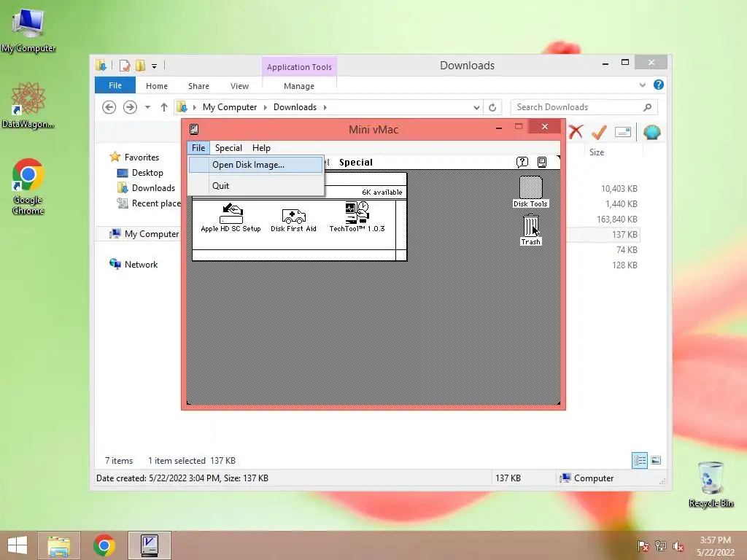Click the properties icon in quick access toolbar
747x560 pixels.
pos(124,65)
